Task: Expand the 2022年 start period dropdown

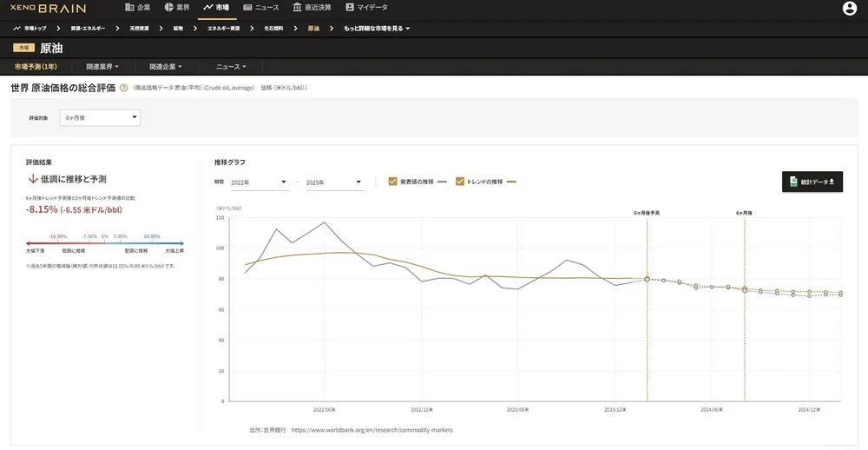Action: (x=259, y=182)
